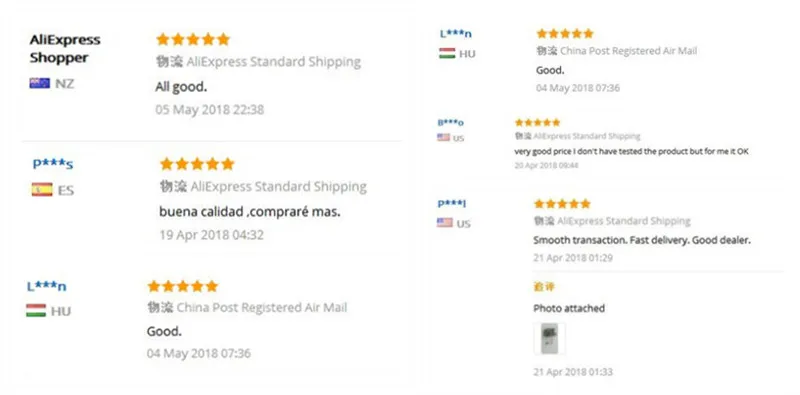This screenshot has height=395, width=800.
Task: Click the US flag beside B***o
Action: tap(443, 137)
